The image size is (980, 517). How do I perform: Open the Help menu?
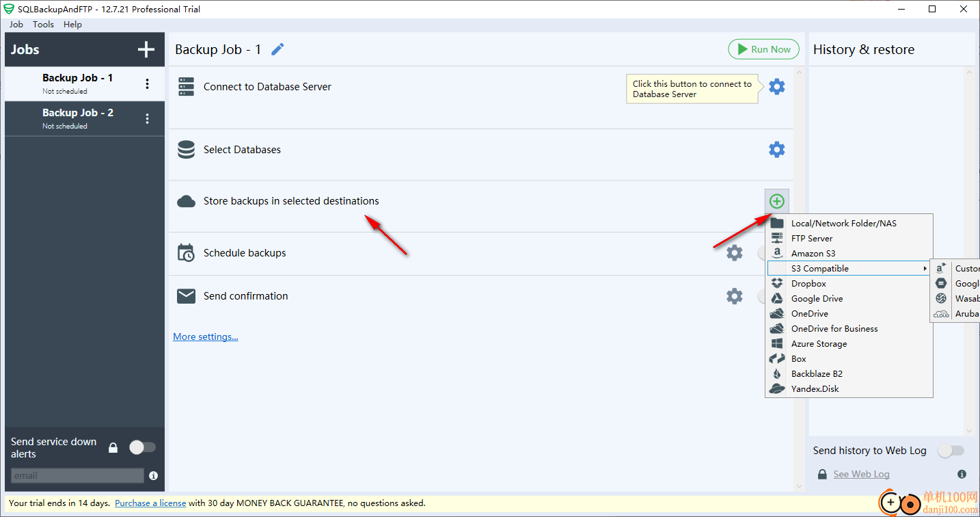tap(72, 24)
